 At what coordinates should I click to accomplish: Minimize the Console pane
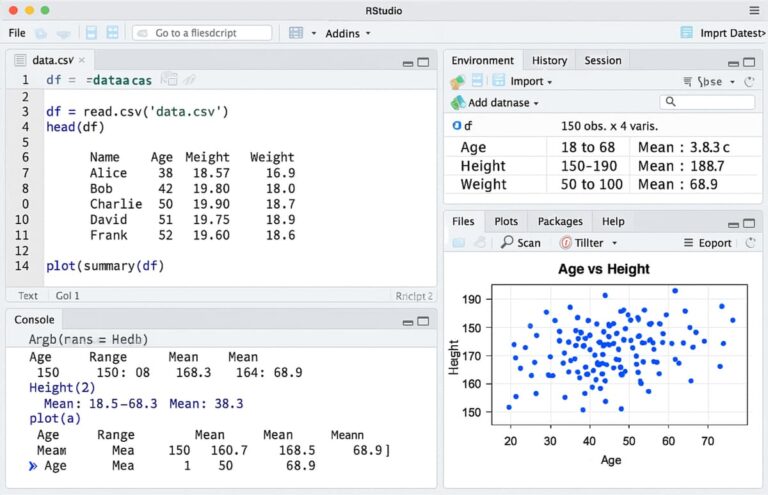click(408, 322)
